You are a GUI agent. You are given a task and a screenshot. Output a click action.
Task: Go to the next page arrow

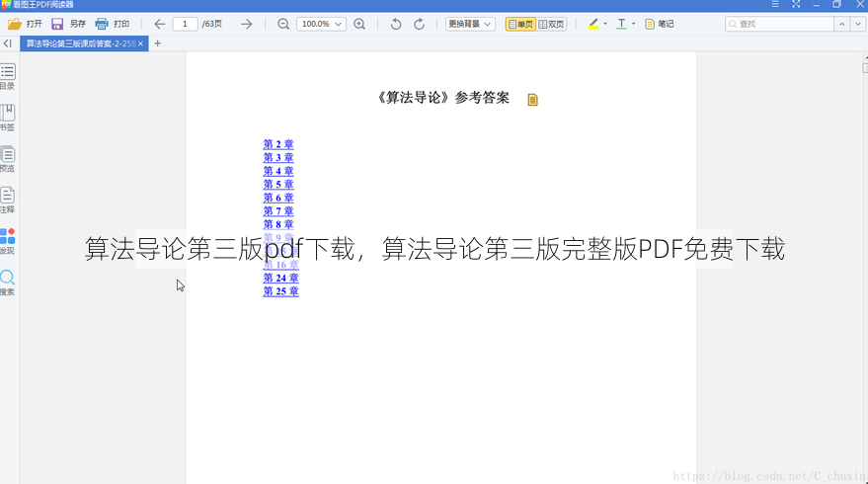point(246,24)
